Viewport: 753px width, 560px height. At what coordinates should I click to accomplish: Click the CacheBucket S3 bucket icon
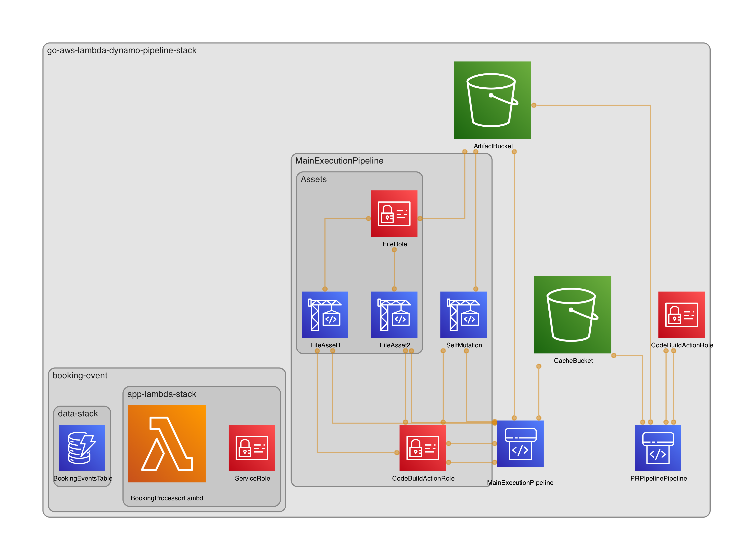coord(572,315)
